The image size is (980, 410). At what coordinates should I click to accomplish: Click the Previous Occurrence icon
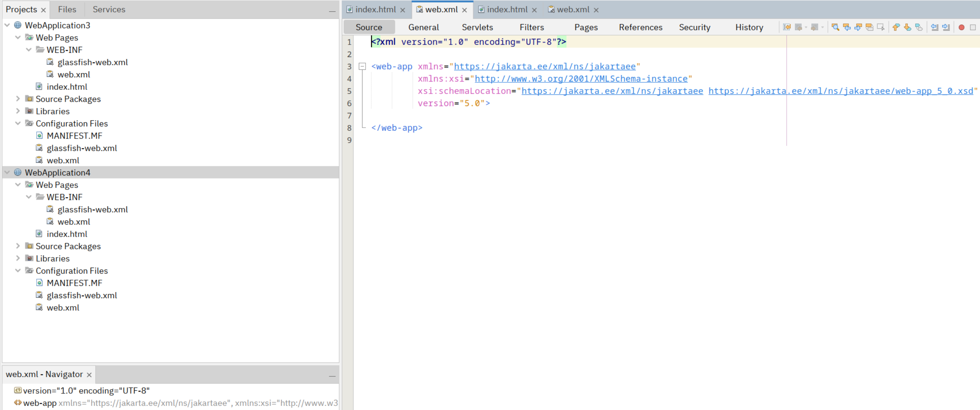coord(847,27)
